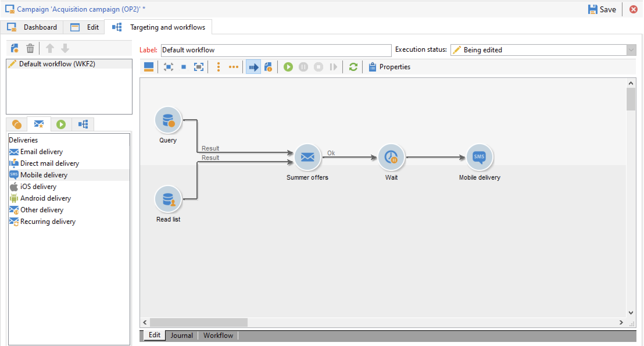Click the Summer offers email node
Viewport: 644px width, 346px height.
(x=307, y=157)
